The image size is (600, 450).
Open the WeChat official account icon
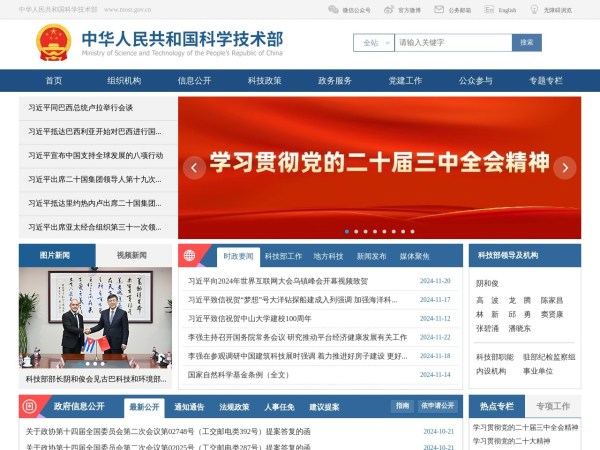click(x=333, y=10)
